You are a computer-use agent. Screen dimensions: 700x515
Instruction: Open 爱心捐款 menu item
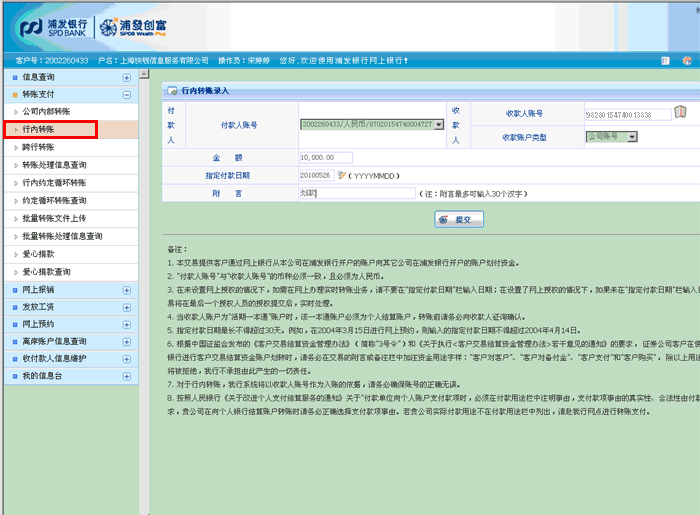(38, 254)
